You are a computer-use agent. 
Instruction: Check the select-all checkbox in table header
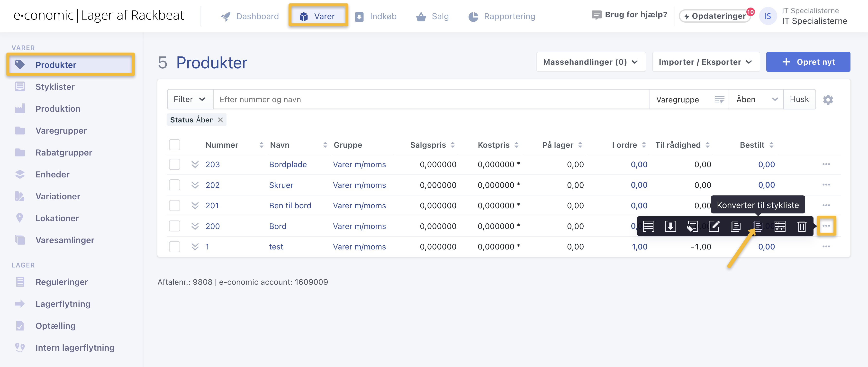click(x=174, y=145)
